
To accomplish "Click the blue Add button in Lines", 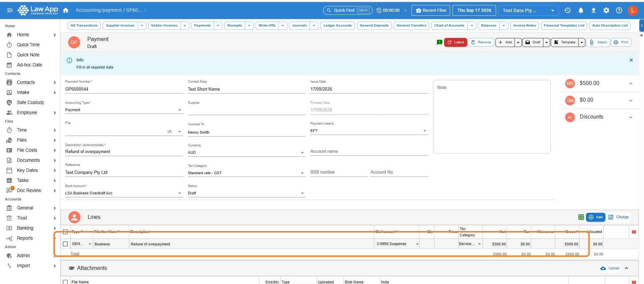I will tap(596, 217).
